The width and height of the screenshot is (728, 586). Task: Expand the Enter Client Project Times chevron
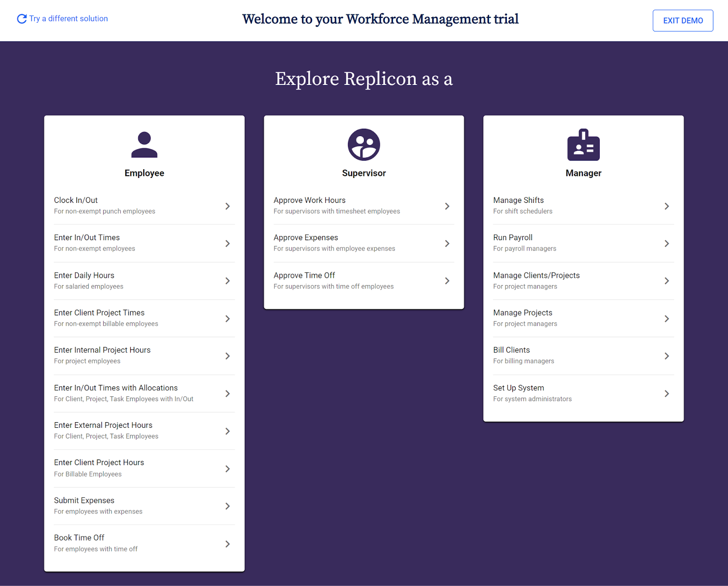[x=227, y=318]
